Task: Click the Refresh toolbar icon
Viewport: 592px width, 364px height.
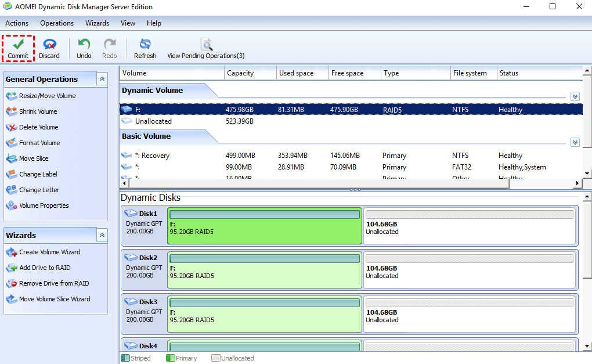Action: coord(145,45)
